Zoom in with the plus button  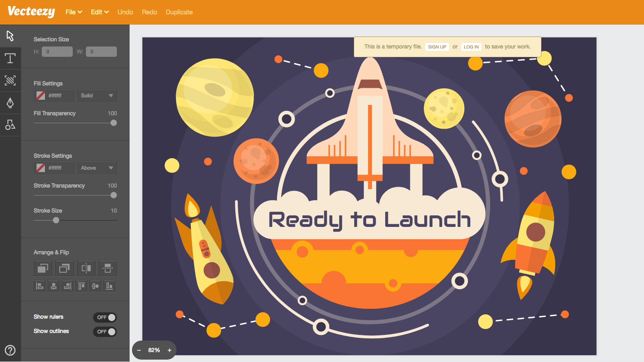click(169, 350)
